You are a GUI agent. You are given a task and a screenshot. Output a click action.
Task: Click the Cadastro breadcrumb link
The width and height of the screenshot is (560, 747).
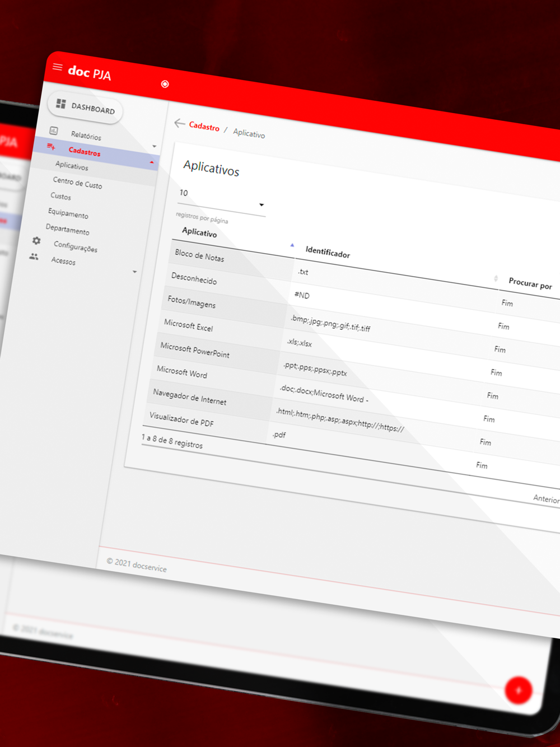point(204,127)
